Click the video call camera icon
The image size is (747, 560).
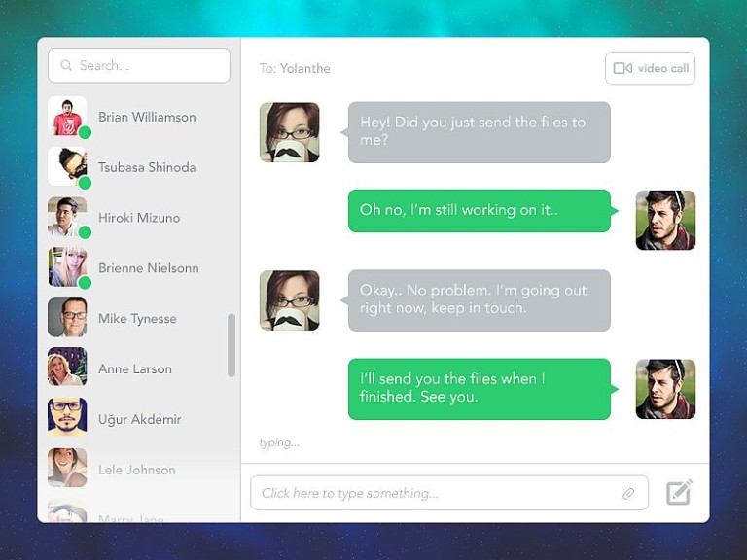click(x=622, y=68)
